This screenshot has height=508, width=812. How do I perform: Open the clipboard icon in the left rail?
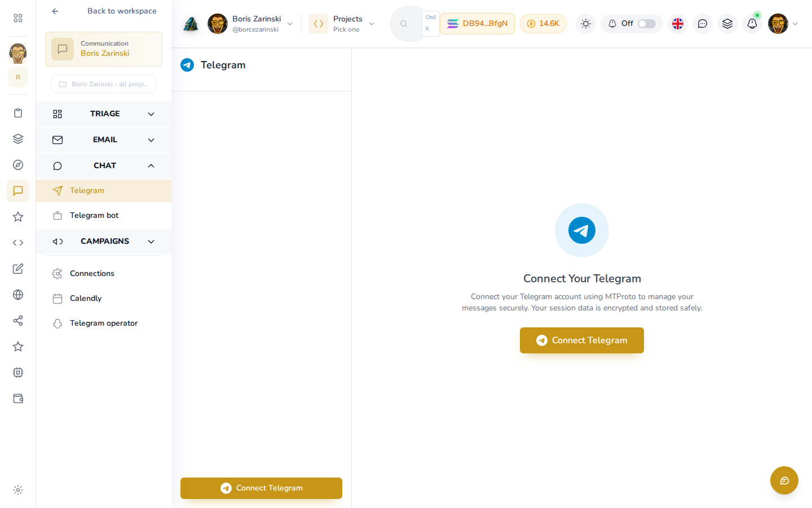[x=18, y=113]
